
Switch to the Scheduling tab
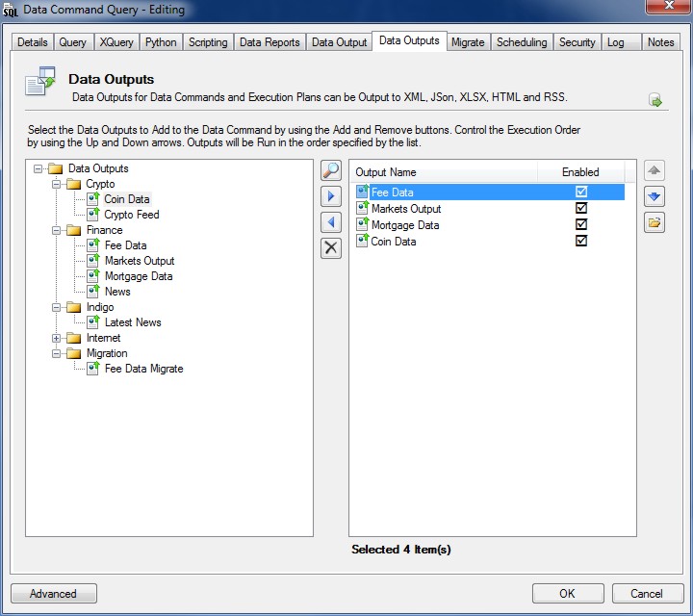pyautogui.click(x=522, y=42)
